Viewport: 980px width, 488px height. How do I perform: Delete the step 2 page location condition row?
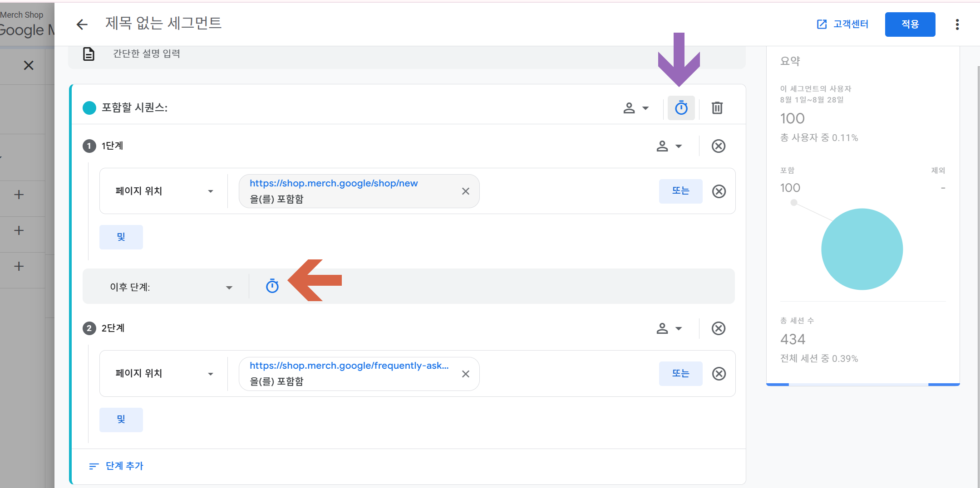pos(719,374)
